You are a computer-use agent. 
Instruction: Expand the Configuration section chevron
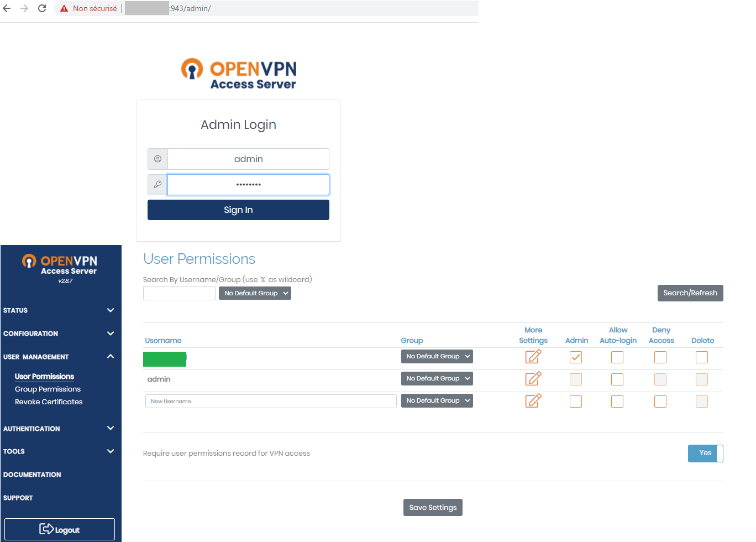[x=111, y=333]
